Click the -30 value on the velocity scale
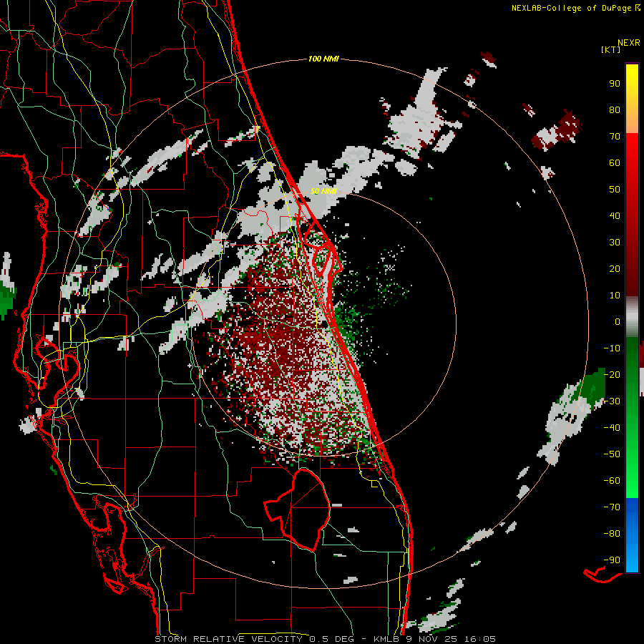 click(612, 401)
